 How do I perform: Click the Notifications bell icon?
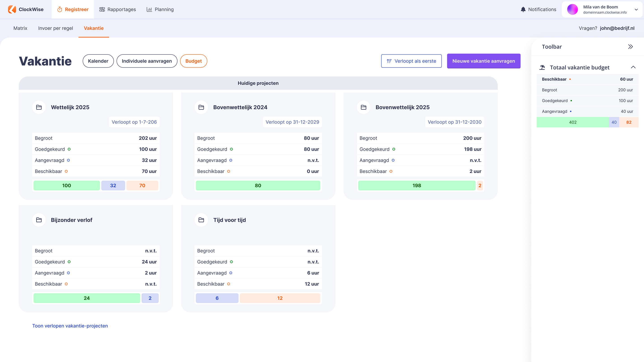point(523,9)
